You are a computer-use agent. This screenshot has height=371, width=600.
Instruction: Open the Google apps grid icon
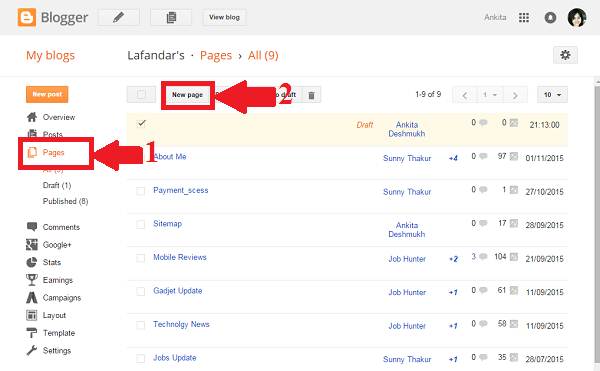pos(524,17)
